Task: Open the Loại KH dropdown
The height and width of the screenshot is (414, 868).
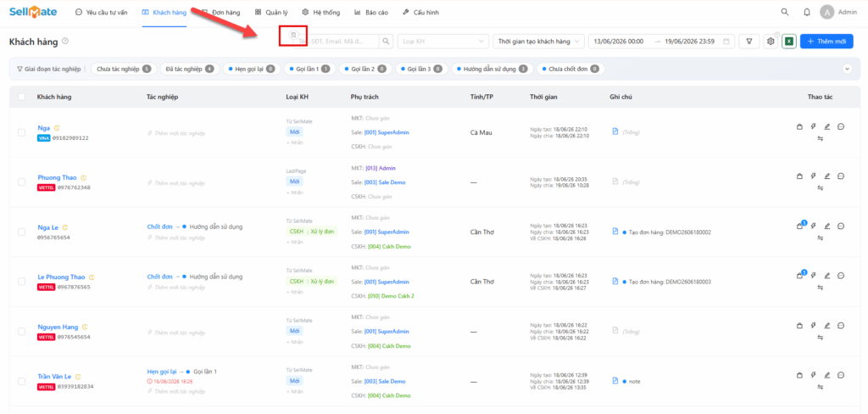Action: coord(443,41)
